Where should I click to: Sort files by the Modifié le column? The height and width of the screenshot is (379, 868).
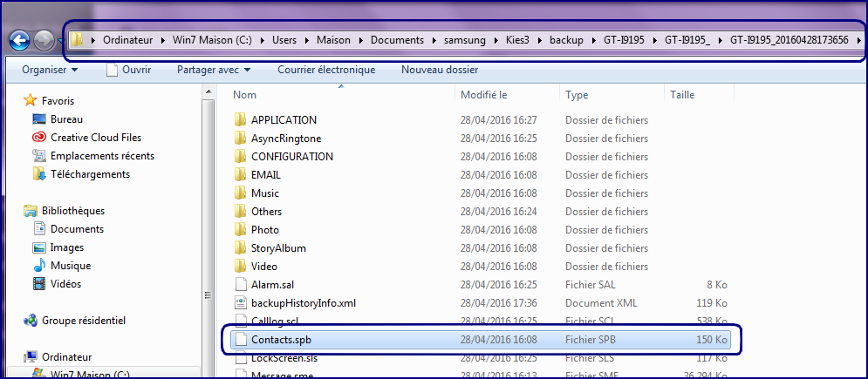484,94
